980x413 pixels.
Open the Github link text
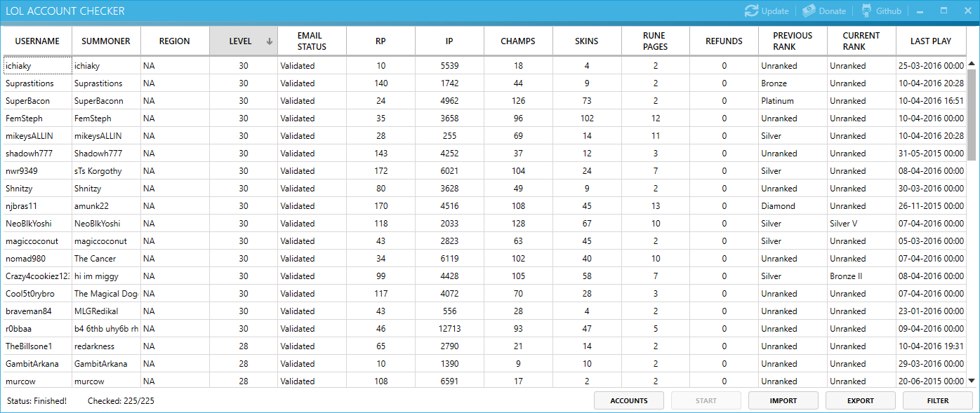pyautogui.click(x=889, y=11)
